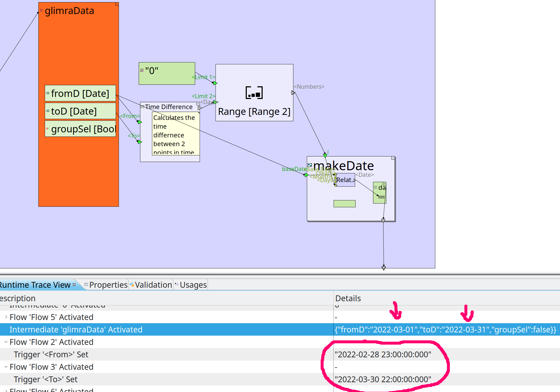The width and height of the screenshot is (560, 392).
Task: Click the bottom flow output triangle
Action: (x=384, y=268)
